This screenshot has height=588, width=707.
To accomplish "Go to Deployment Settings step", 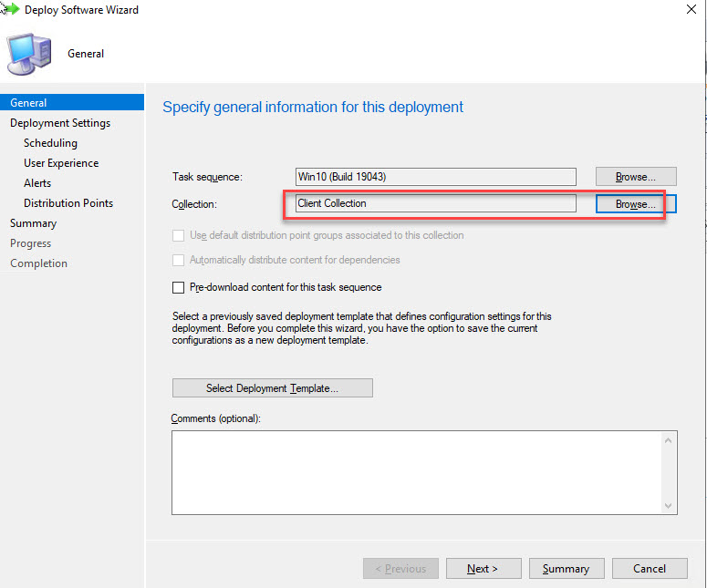I will [60, 123].
